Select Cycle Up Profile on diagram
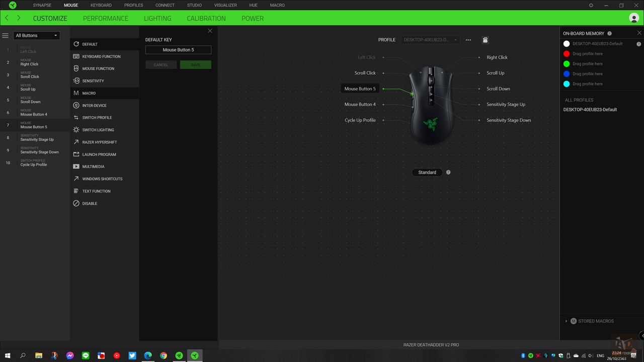Image resolution: width=644 pixels, height=362 pixels. [360, 120]
